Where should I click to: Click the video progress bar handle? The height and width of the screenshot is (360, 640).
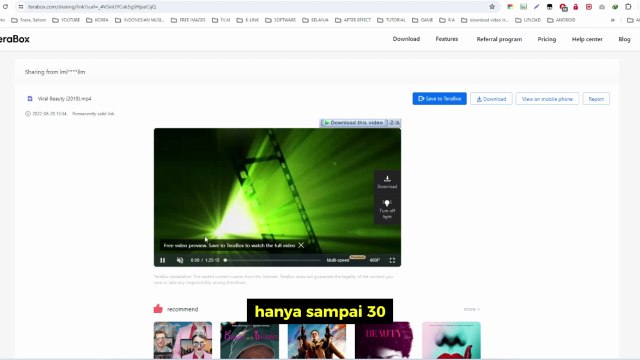(225, 260)
